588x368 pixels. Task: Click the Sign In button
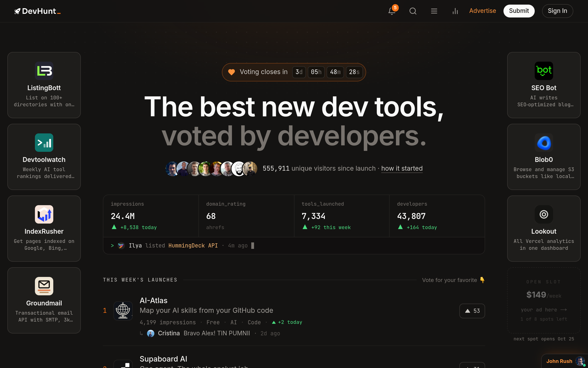[x=557, y=11]
